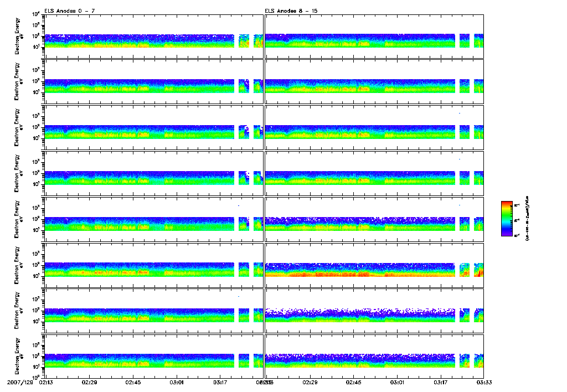Click the "2007/129" date label
The height and width of the screenshot is (392, 567).
point(22,382)
